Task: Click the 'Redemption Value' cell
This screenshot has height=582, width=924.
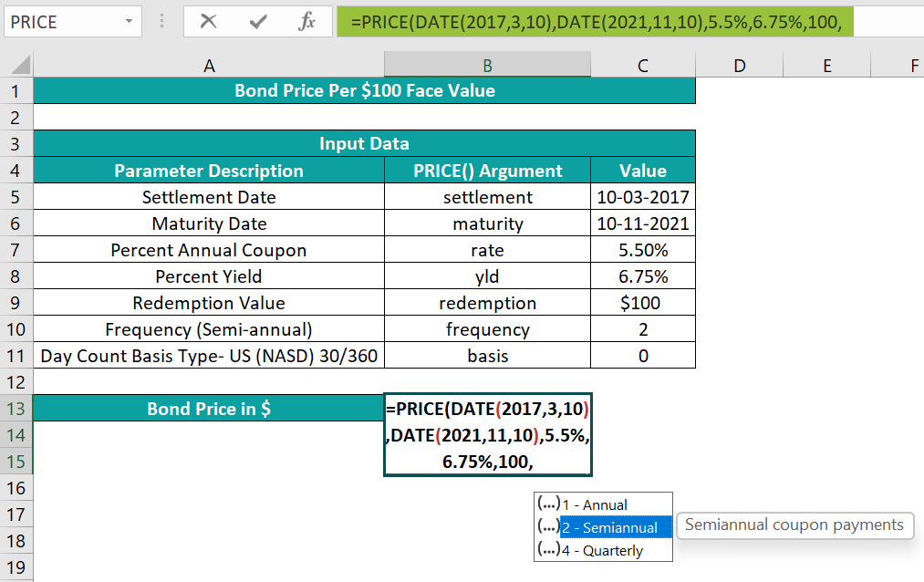Action: pyautogui.click(x=209, y=303)
